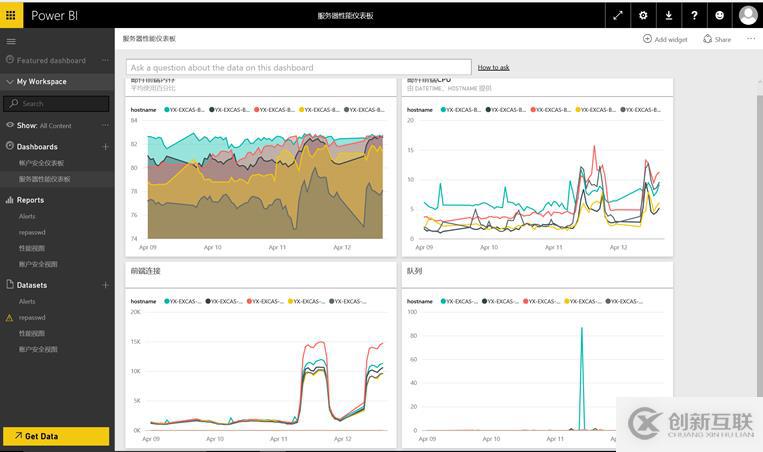
Task: Click the feedback smiley face icon
Action: [x=719, y=16]
